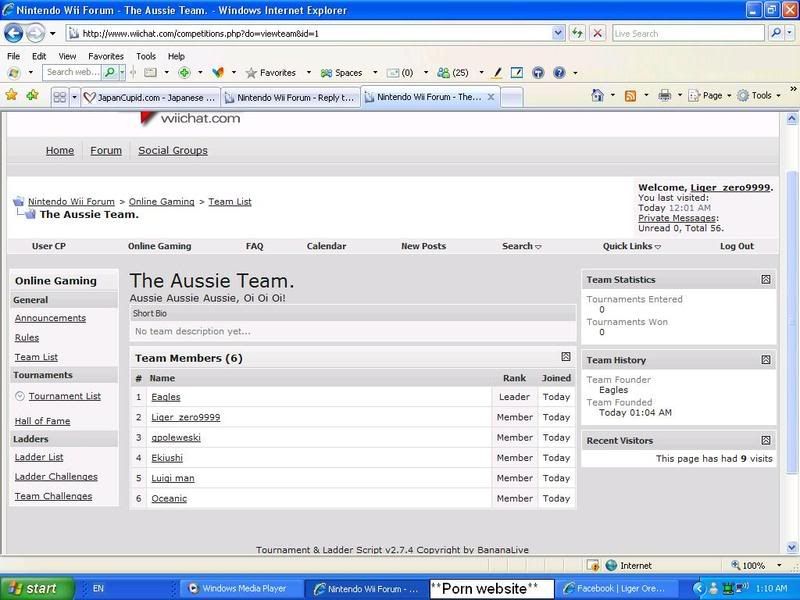Click the toolbar web search magnifier button

tap(109, 72)
